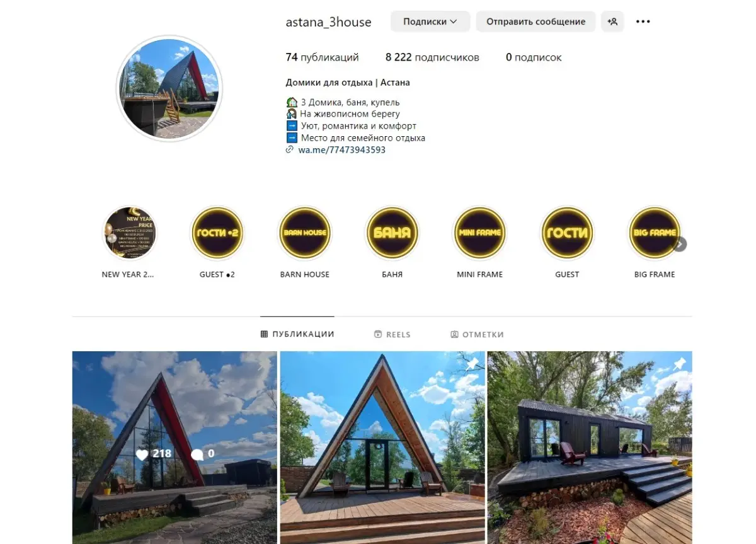This screenshot has width=756, height=544.
Task: Open the MINI FRAME story highlight
Action: 479,233
